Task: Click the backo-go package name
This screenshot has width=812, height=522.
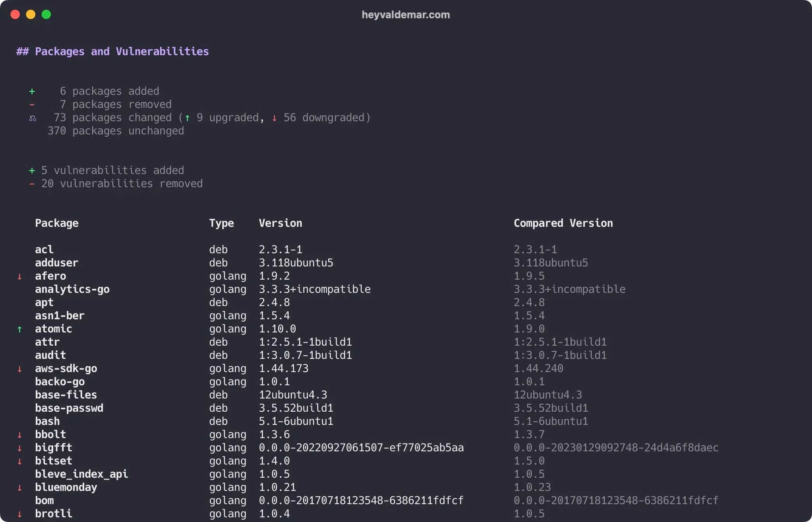Action: pos(60,382)
